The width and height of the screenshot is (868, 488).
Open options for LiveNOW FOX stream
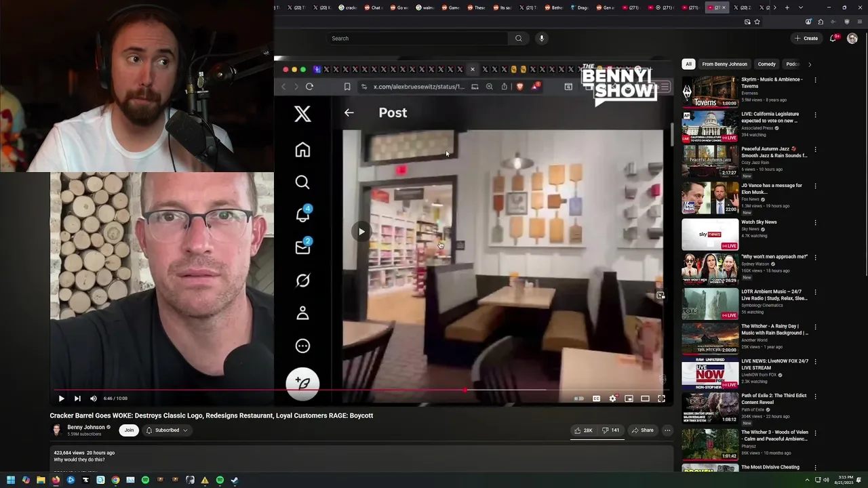815,362
